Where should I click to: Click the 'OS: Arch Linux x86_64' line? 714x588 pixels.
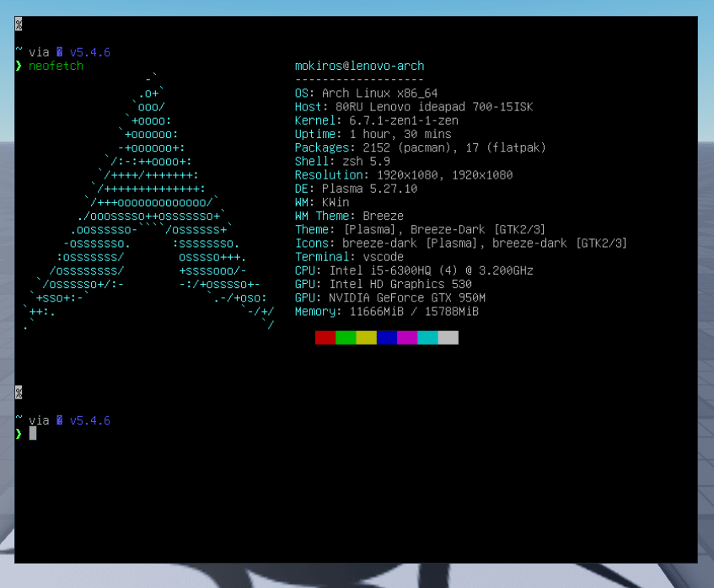pos(366,94)
